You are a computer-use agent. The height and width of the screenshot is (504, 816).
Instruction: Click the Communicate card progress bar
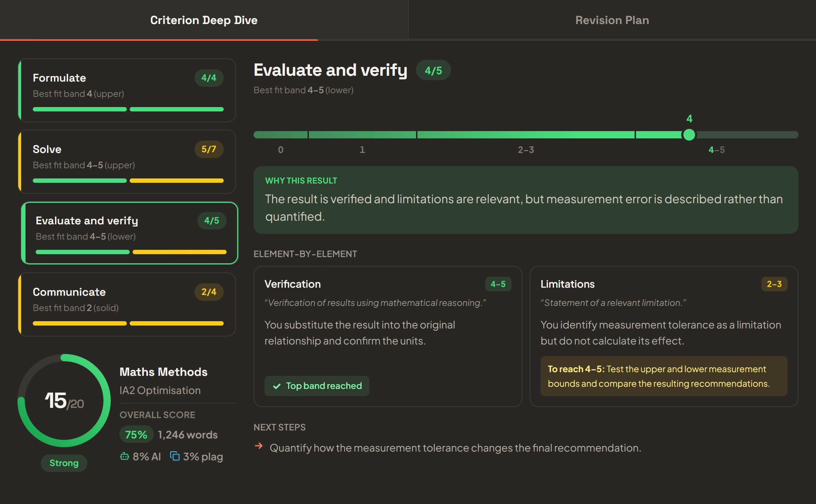(128, 323)
